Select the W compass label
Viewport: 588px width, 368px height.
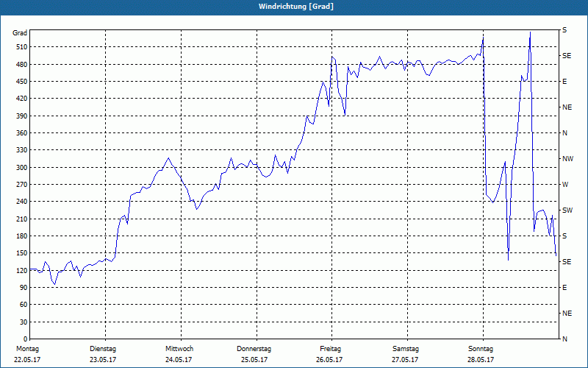click(565, 185)
